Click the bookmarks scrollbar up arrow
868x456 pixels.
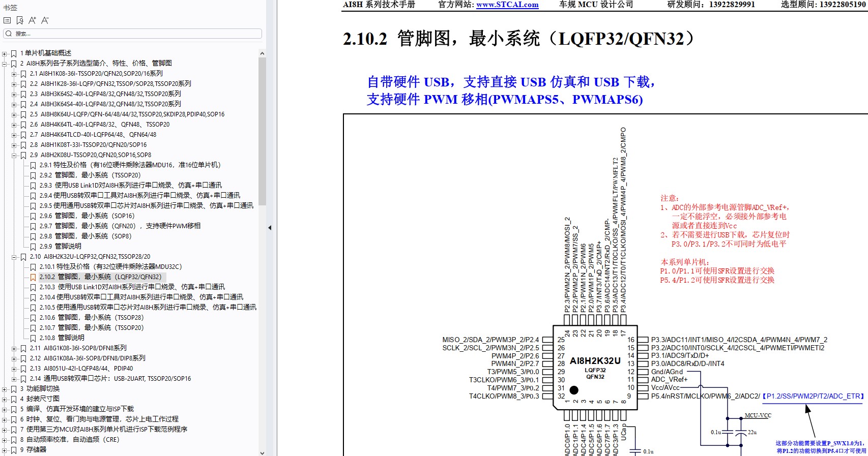[262, 53]
